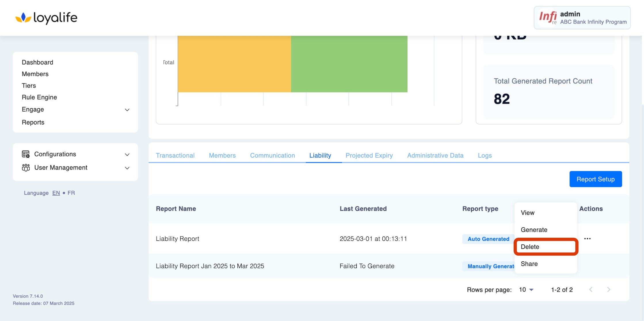Select EN language option
Image resolution: width=644 pixels, height=321 pixels.
tap(56, 193)
